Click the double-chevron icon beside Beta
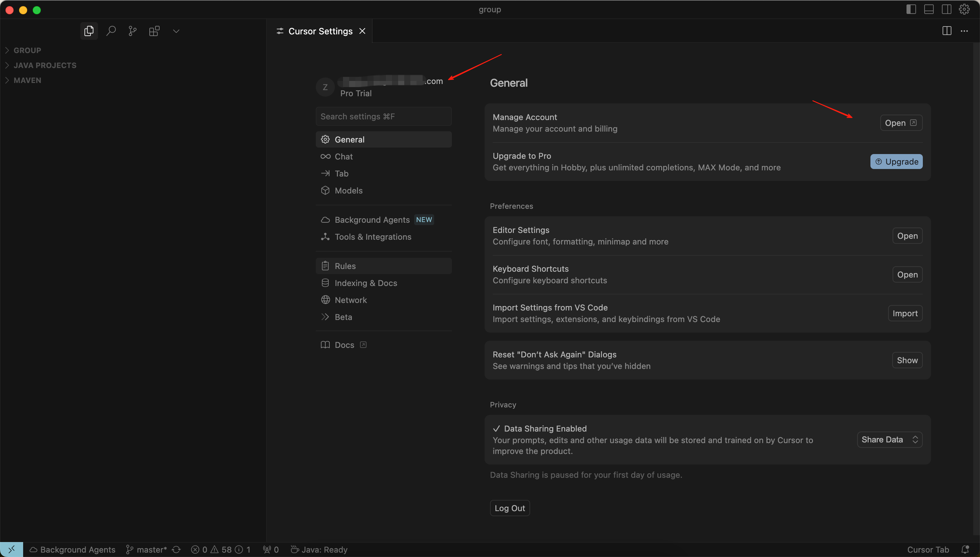The width and height of the screenshot is (980, 557). 325,317
